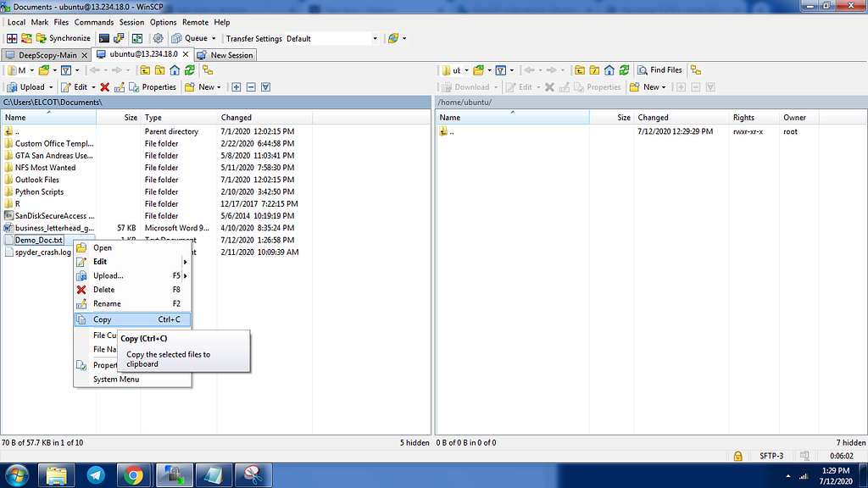Go to remote root directory icon
The image size is (868, 488).
tap(594, 70)
